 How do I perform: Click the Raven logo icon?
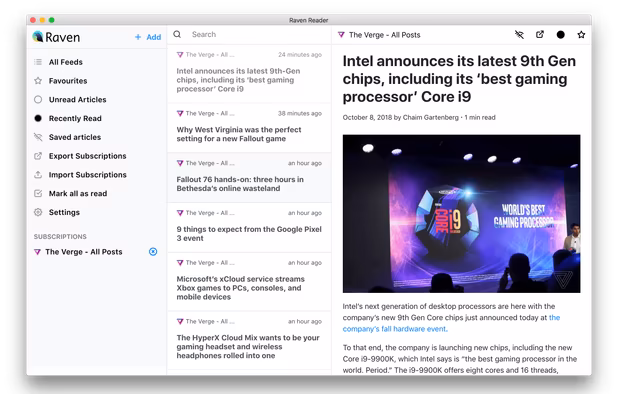(x=38, y=37)
